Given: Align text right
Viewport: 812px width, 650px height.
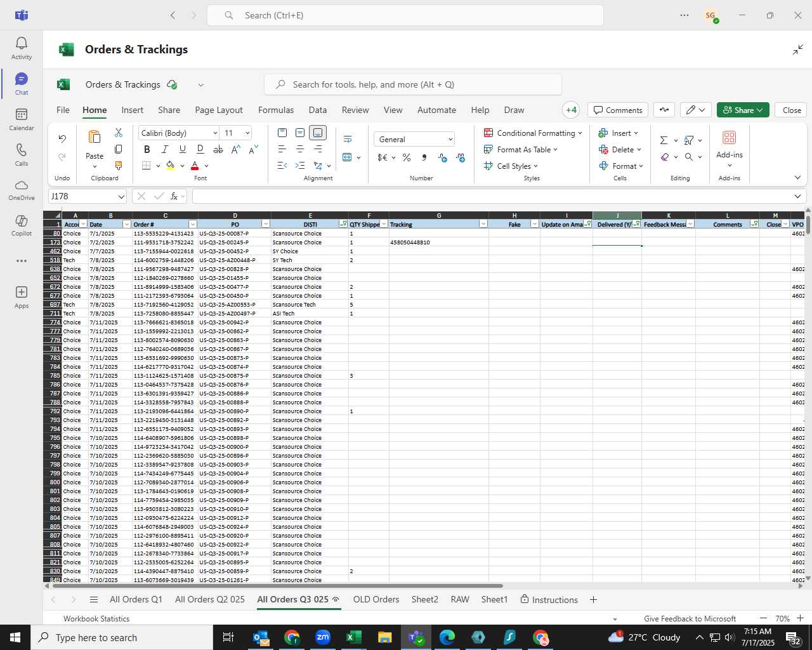Looking at the screenshot, I should coord(318,149).
